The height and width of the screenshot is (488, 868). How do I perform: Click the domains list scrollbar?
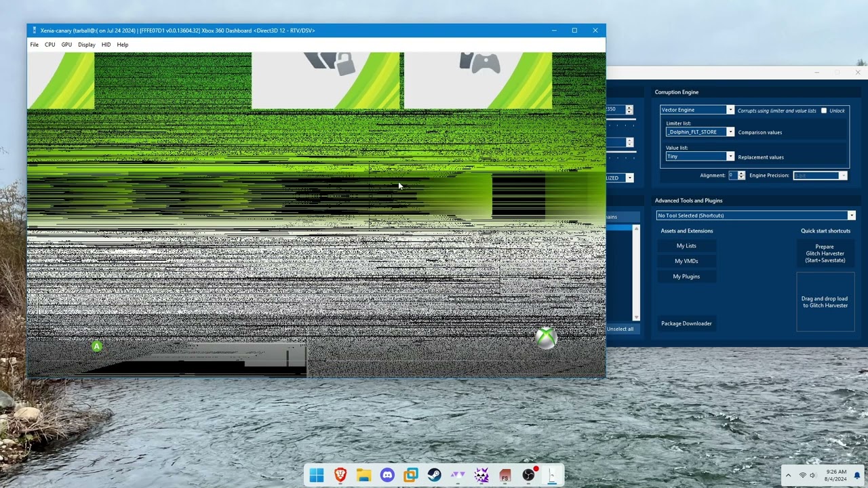point(636,272)
